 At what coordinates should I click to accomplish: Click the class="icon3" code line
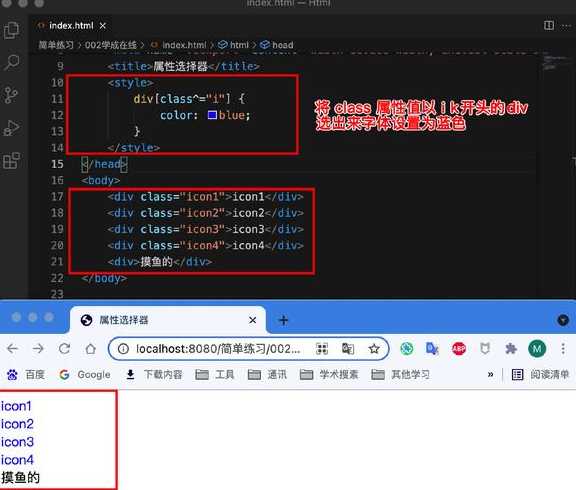(x=206, y=229)
